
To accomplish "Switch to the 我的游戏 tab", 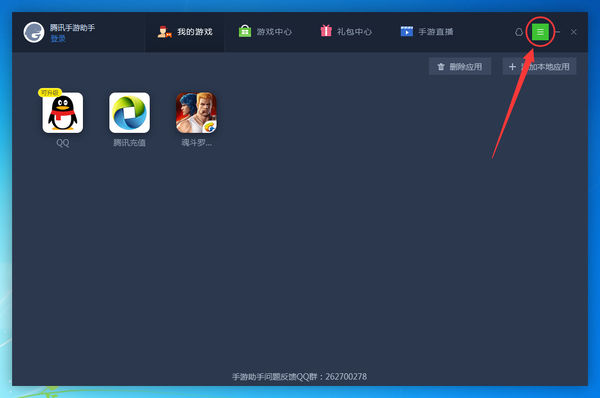I will (x=185, y=32).
